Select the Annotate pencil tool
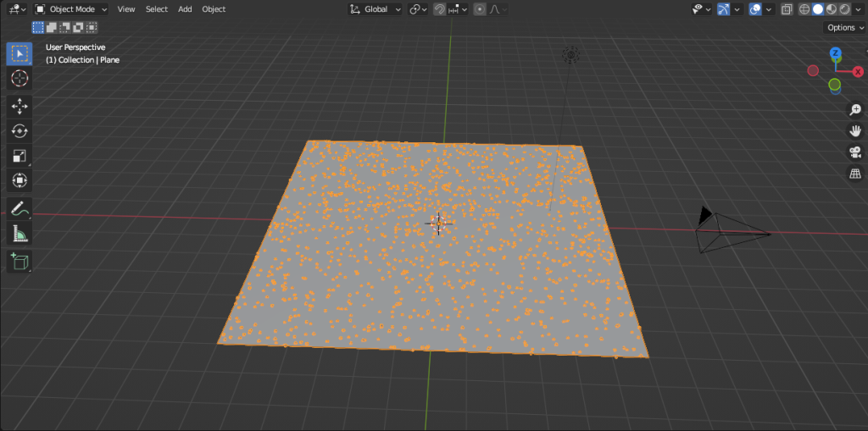868x431 pixels. coord(19,208)
